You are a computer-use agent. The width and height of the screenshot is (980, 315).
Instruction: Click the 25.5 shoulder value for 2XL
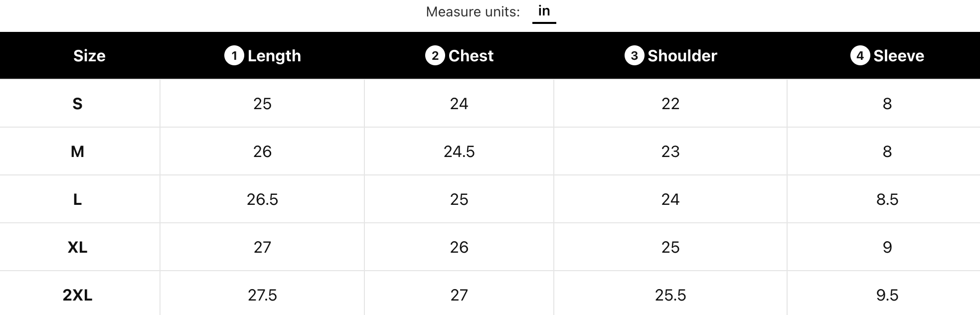click(x=670, y=295)
